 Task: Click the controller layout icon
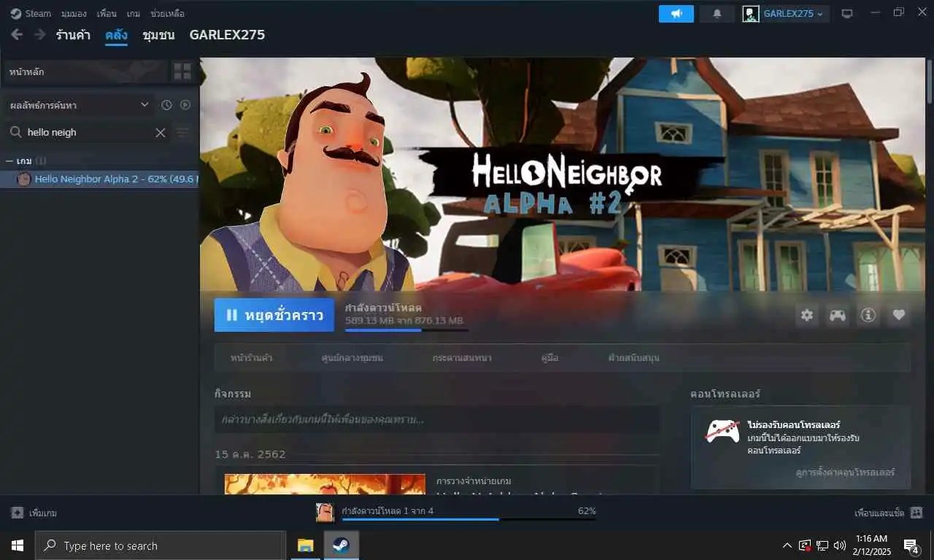click(x=837, y=315)
